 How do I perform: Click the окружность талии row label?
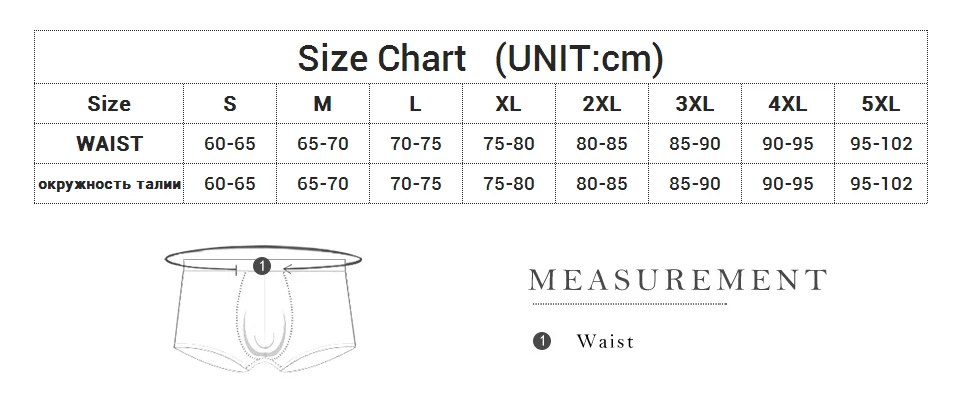pos(109,184)
